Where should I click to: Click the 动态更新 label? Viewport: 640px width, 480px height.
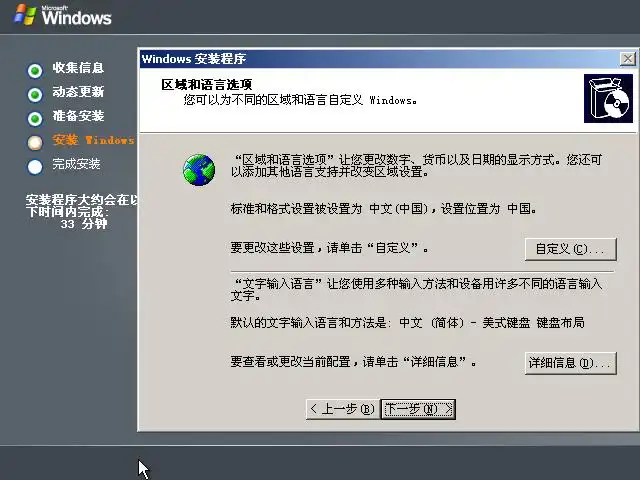78,91
